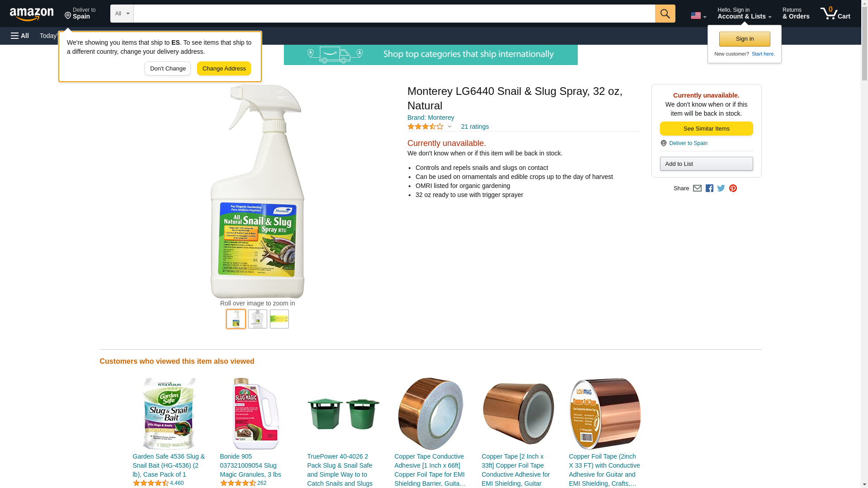Screen dimensions: 868x488
Task: Select the second product thumbnail image
Action: pos(258,319)
